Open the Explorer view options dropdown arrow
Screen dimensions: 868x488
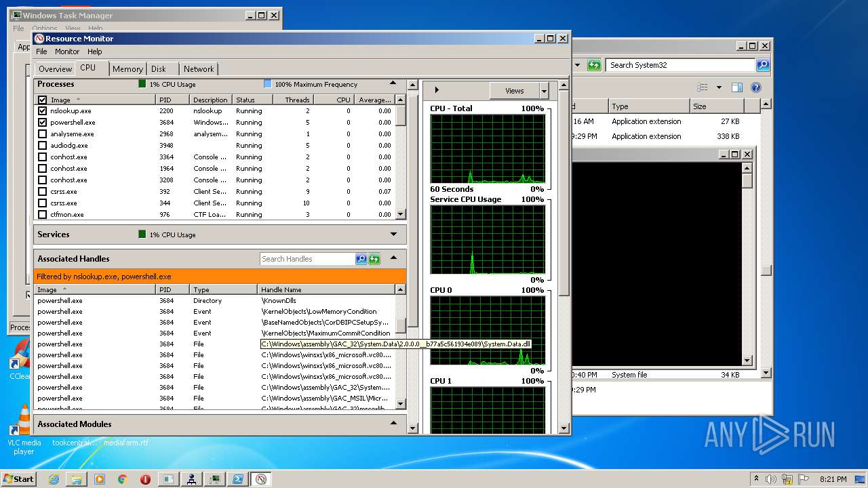tap(719, 87)
